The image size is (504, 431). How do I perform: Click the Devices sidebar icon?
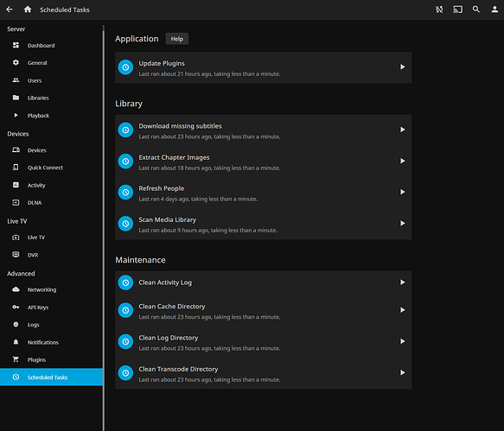click(16, 150)
